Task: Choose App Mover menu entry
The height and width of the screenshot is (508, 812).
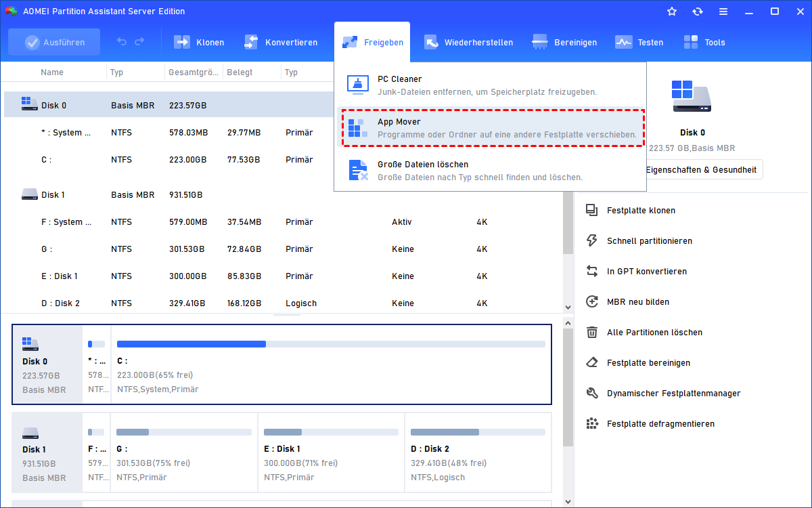Action: click(491, 128)
